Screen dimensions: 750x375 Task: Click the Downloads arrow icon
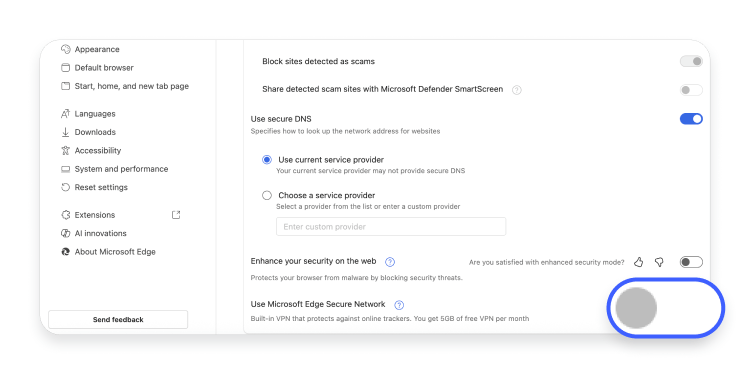pos(66,132)
